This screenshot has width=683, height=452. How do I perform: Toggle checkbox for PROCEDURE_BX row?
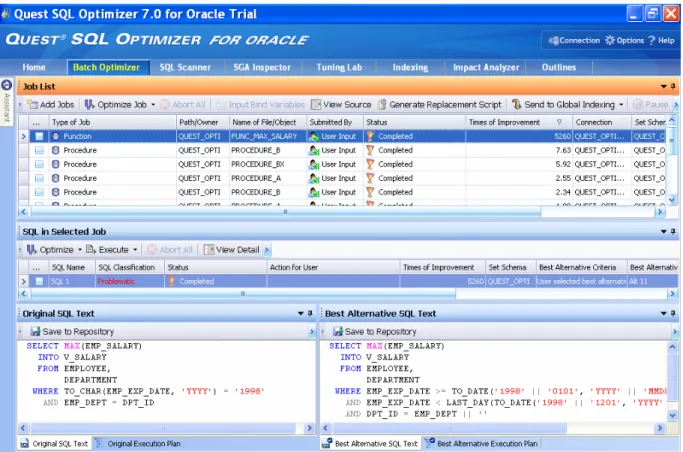click(39, 164)
